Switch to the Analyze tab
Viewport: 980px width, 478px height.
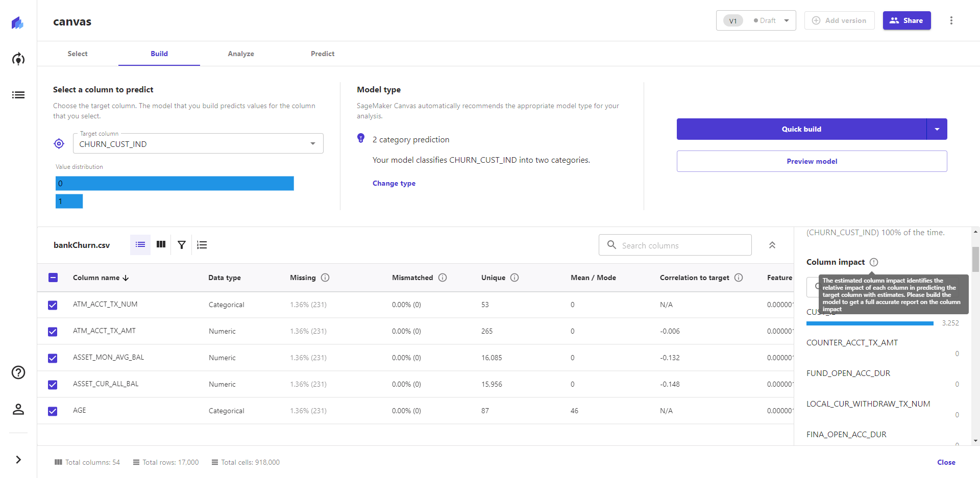click(241, 54)
